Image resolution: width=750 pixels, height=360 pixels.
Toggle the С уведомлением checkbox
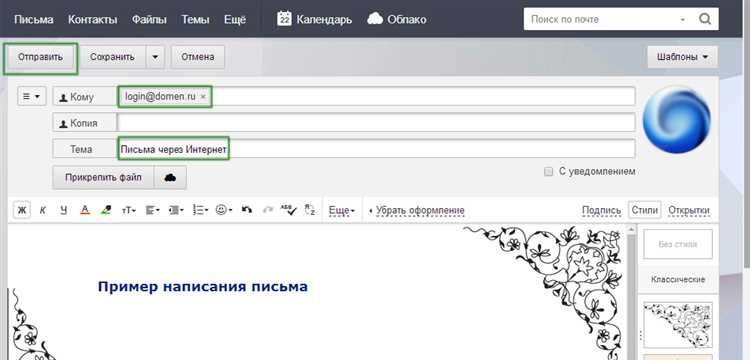[549, 172]
